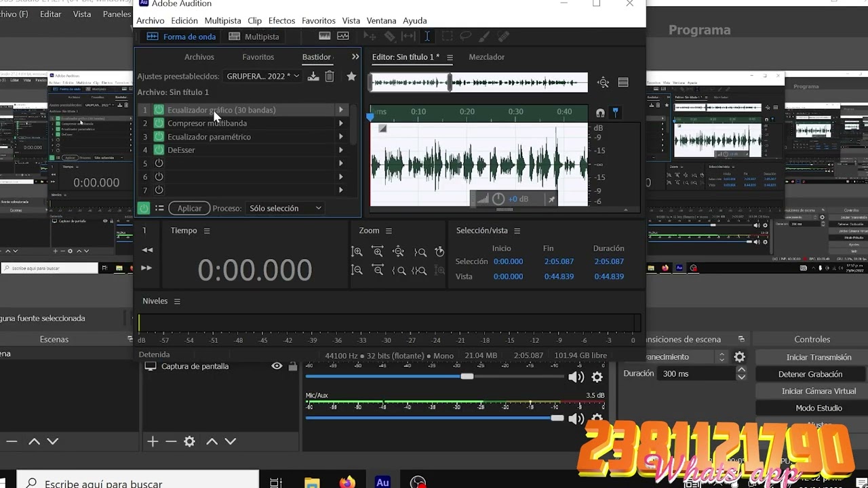Mark the rack preset as favorite
This screenshot has width=868, height=488.
pos(351,77)
